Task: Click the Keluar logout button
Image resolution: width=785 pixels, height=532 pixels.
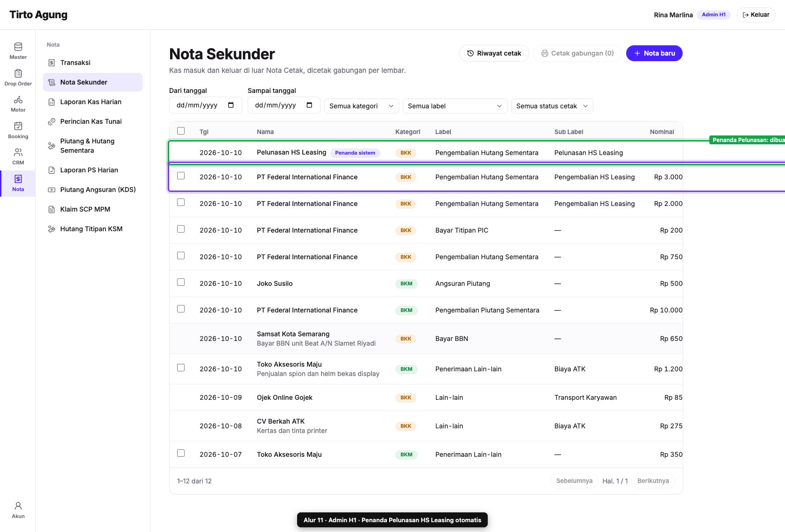Action: pyautogui.click(x=756, y=15)
